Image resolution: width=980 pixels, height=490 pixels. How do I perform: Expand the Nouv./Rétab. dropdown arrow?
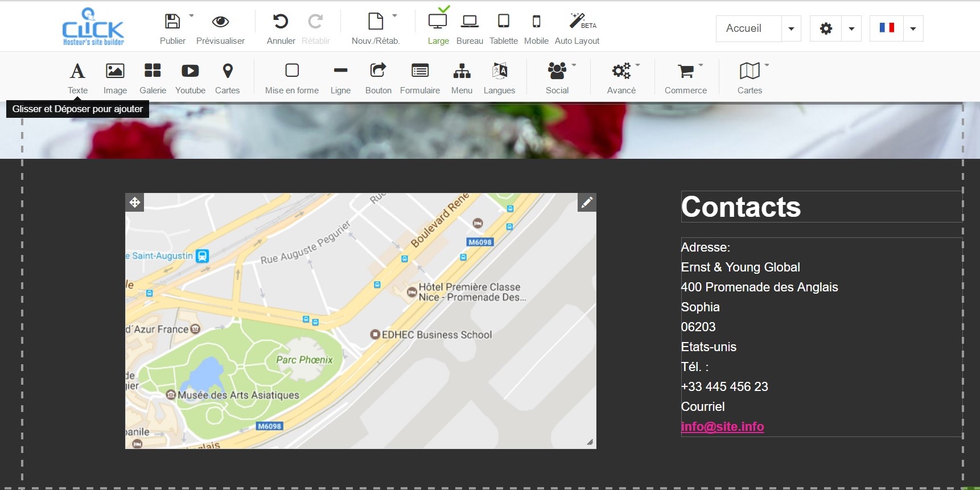coord(394,15)
